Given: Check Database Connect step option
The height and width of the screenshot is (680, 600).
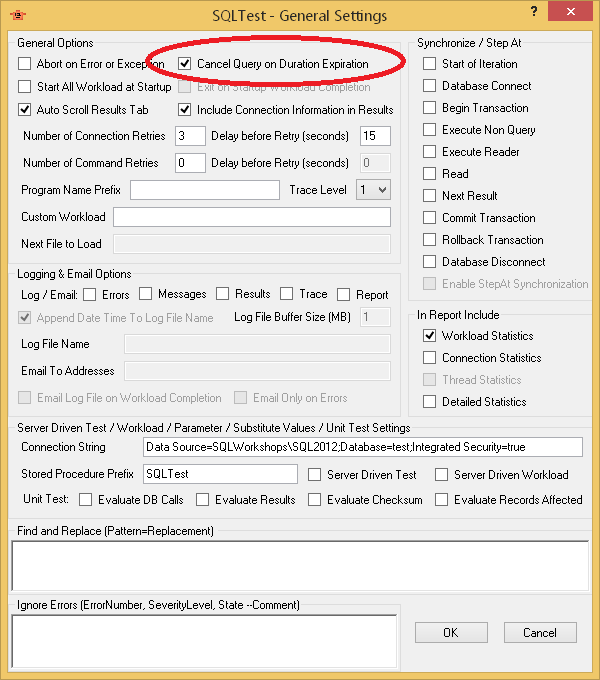Looking at the screenshot, I should click(429, 85).
